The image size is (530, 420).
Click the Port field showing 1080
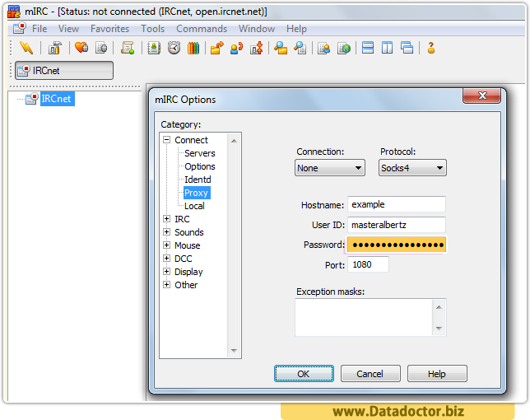368,264
